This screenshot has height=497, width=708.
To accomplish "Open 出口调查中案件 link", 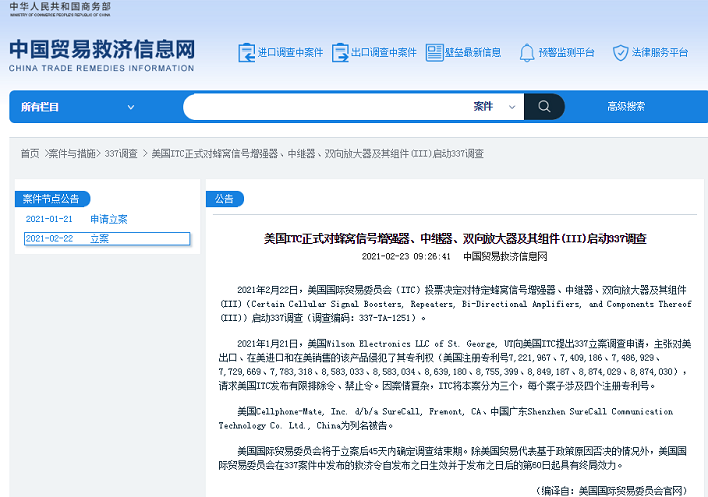I will click(x=384, y=53).
